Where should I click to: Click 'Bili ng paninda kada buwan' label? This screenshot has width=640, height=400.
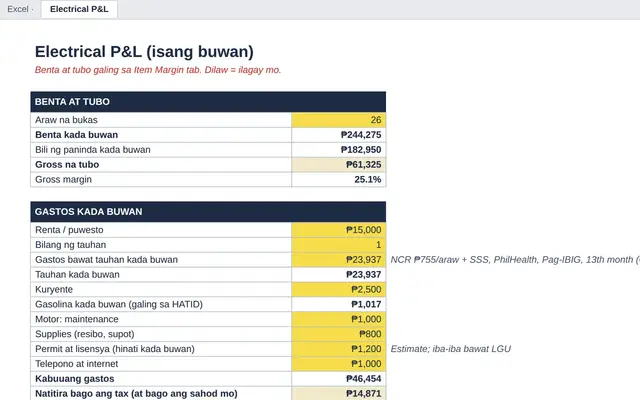coord(93,150)
